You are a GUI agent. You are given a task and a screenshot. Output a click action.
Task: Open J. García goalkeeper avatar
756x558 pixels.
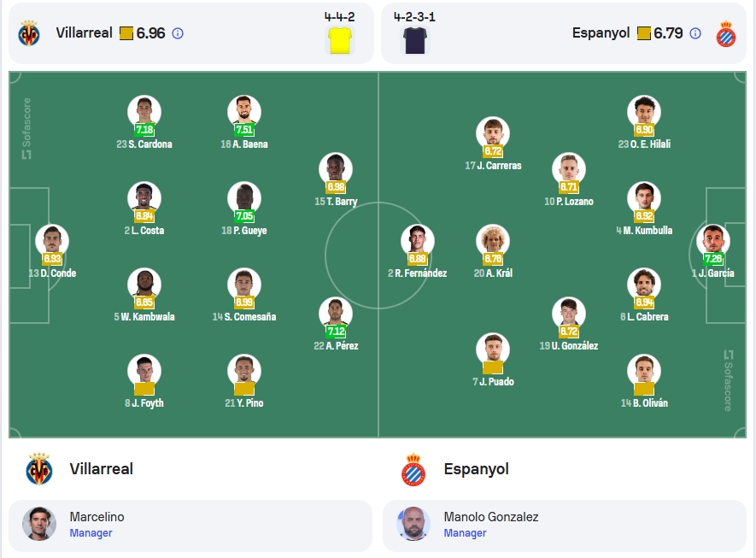click(713, 241)
